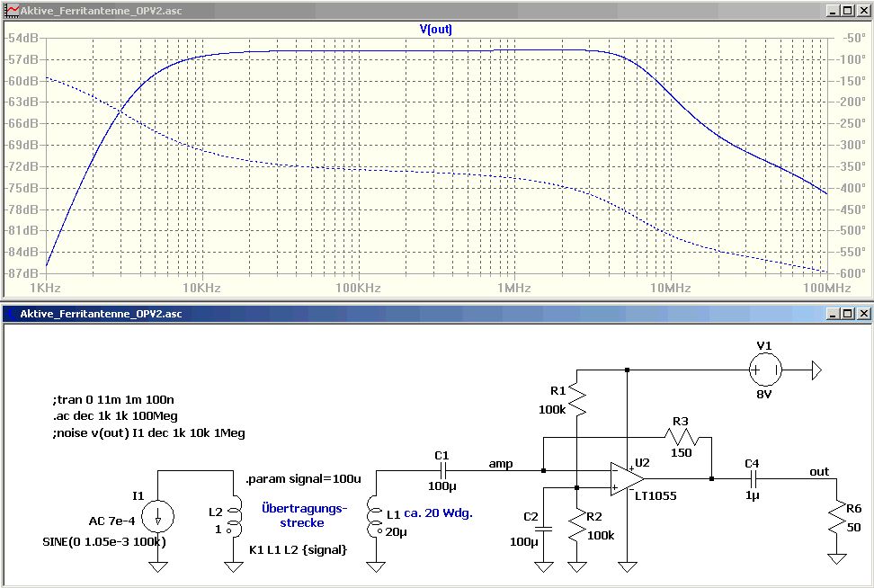
Task: Click the -50° phase axis label
Action: coord(852,38)
